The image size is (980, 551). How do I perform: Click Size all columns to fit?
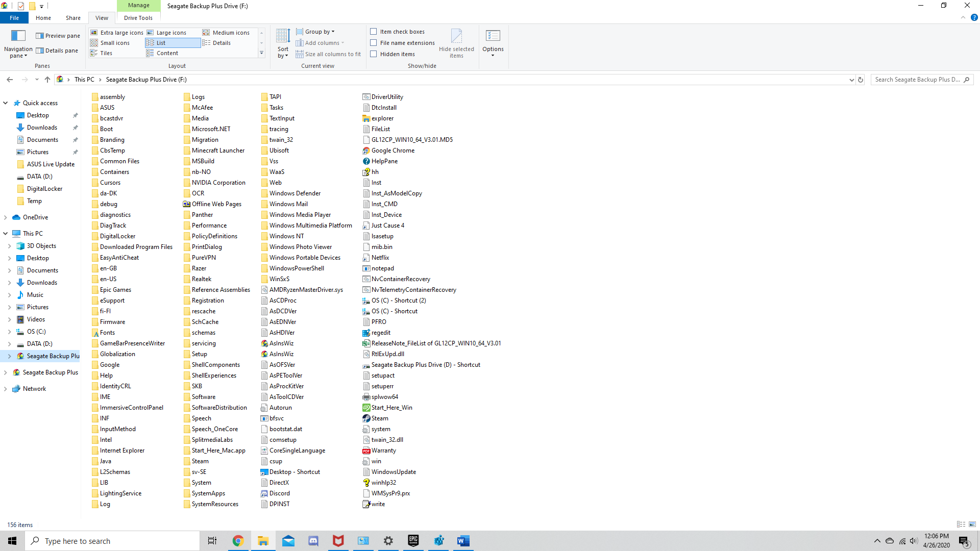click(x=328, y=54)
